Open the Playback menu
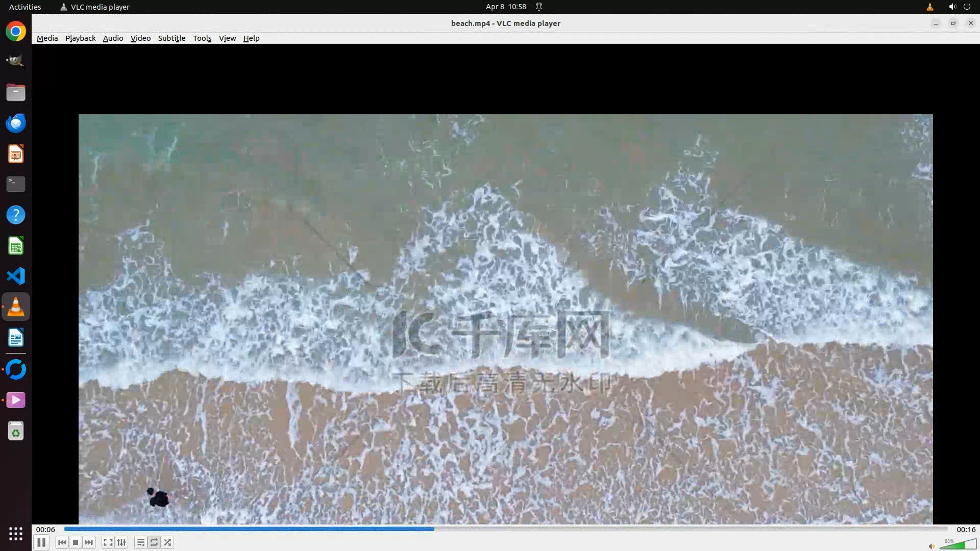Viewport: 980px width, 551px height. (x=80, y=38)
